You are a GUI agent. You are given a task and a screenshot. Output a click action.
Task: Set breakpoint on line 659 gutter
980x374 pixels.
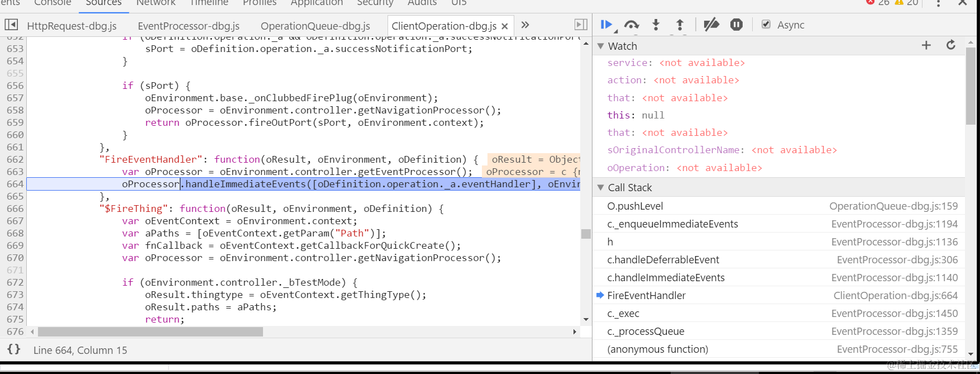point(15,122)
